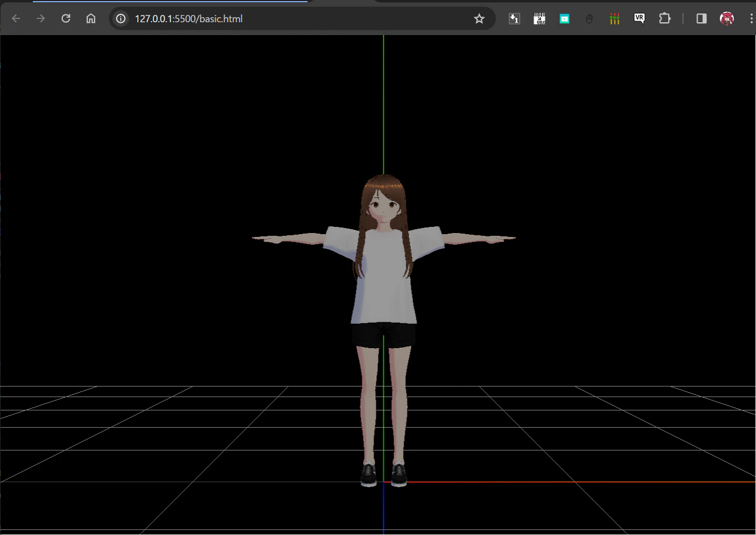756x535 pixels.
Task: Open the audio equalizer extension
Action: pos(614,19)
